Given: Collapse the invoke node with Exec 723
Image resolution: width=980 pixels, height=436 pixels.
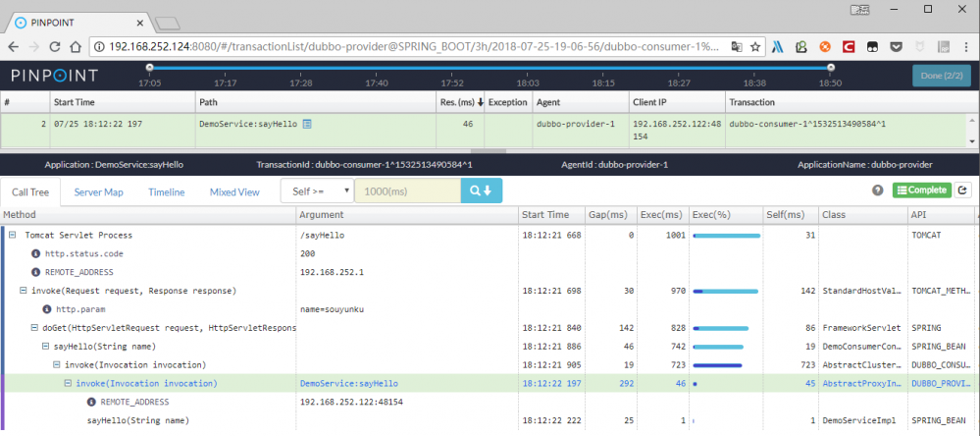Looking at the screenshot, I should (x=56, y=364).
